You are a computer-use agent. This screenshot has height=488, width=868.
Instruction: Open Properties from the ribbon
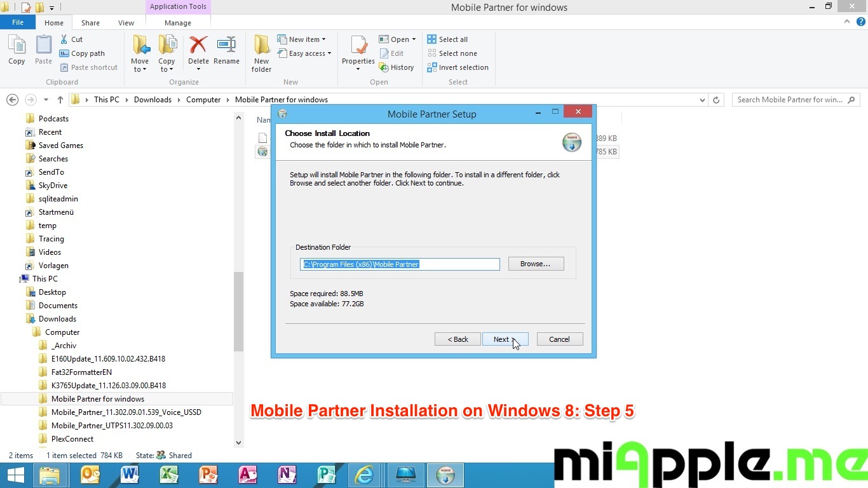pos(358,47)
